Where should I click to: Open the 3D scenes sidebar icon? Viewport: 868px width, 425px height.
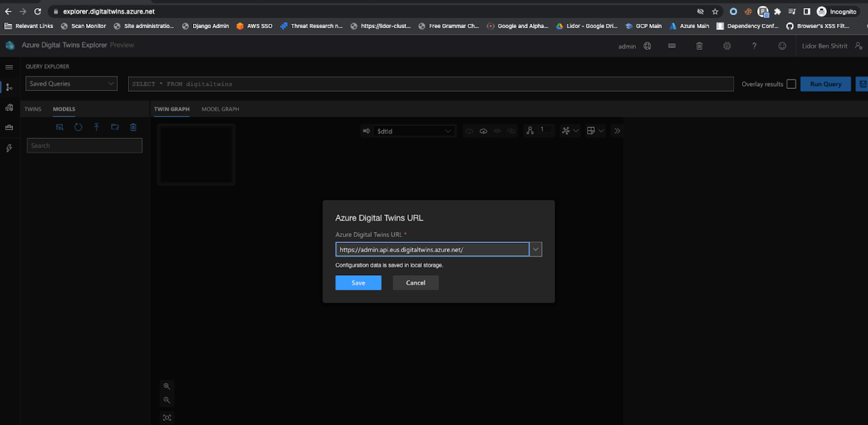(x=9, y=107)
